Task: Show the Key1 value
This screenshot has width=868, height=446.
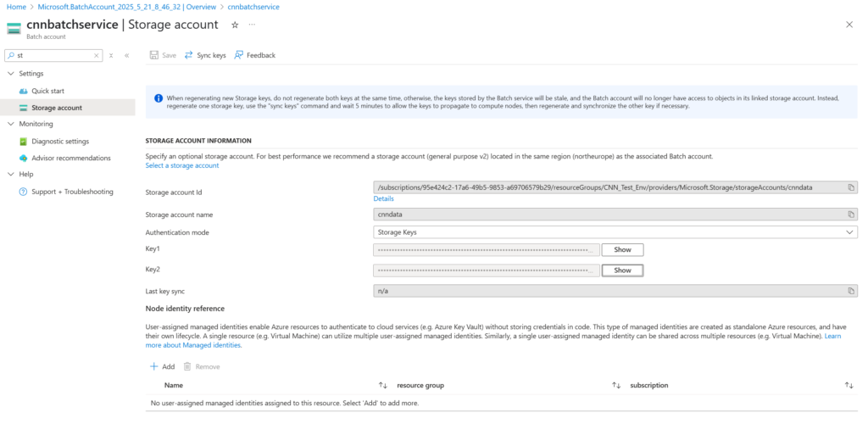Action: click(622, 250)
